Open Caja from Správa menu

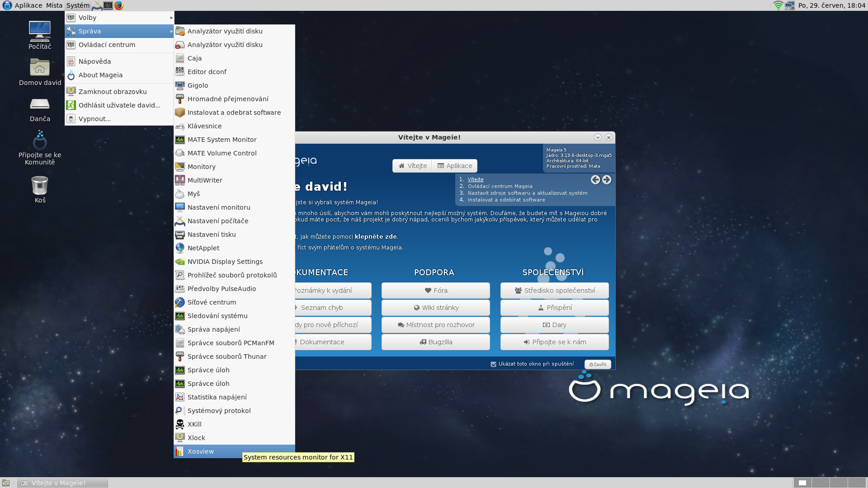pyautogui.click(x=234, y=58)
